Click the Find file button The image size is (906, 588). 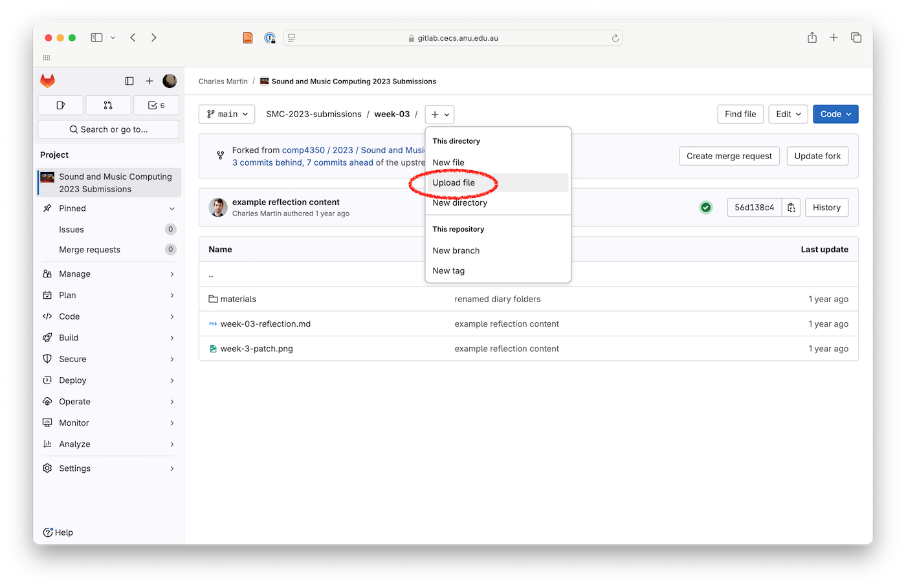click(x=740, y=113)
